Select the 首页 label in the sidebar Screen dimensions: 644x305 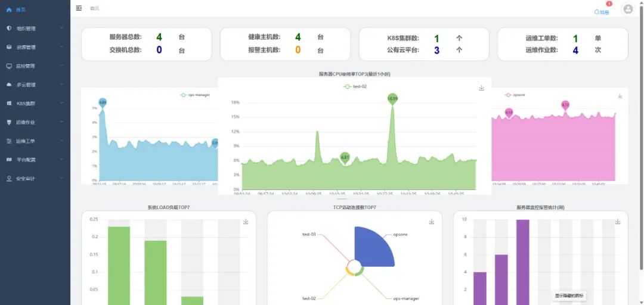[20, 10]
